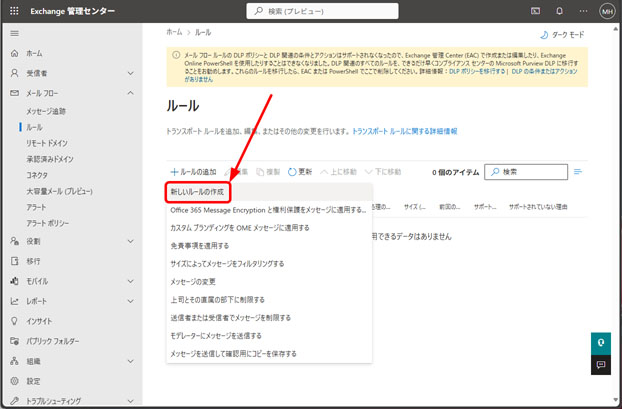Expand the 役割 chevron

pos(131,241)
